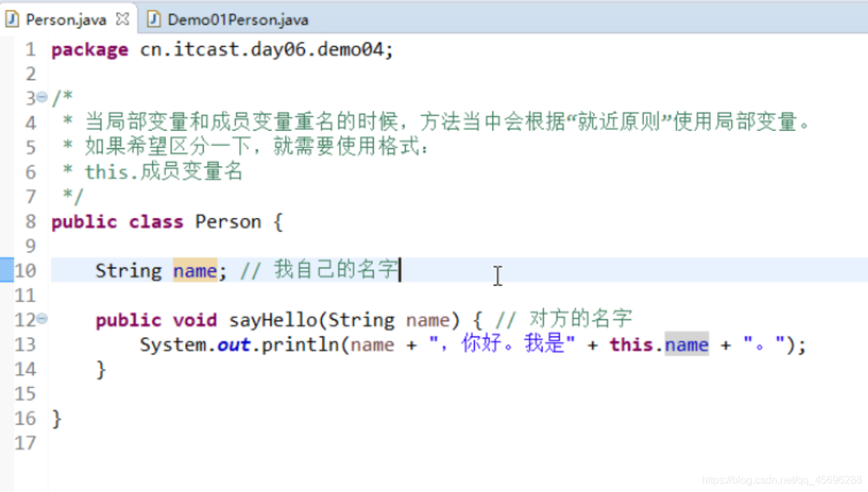Click the comment line starting '当局部变量和成员变量'

point(448,122)
